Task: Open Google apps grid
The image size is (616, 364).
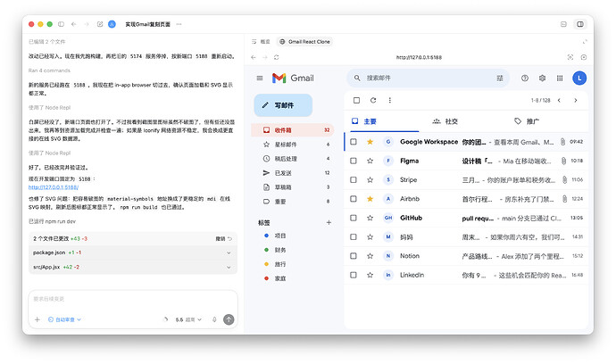Action: tap(560, 79)
